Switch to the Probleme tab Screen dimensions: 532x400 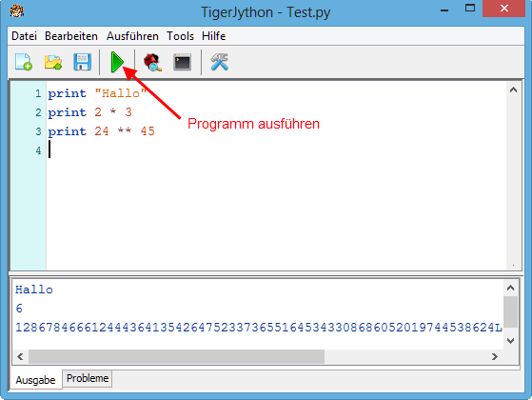pyautogui.click(x=88, y=378)
